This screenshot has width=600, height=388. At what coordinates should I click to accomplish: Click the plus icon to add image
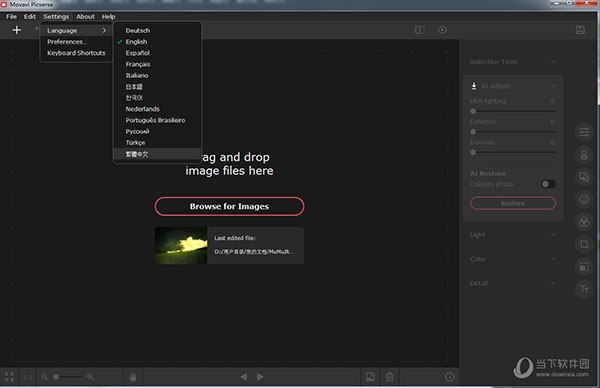pos(16,30)
